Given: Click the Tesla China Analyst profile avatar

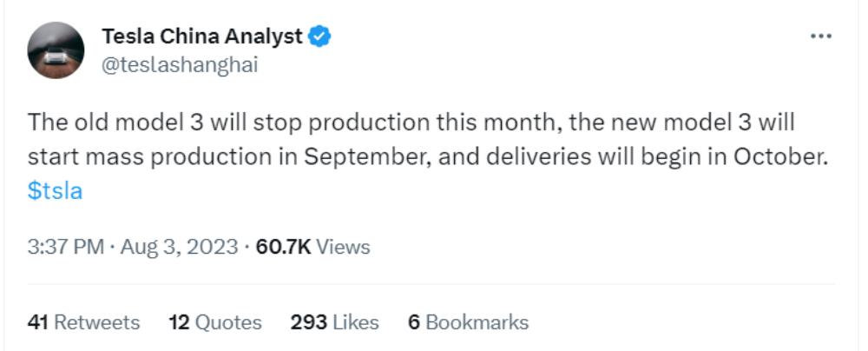Looking at the screenshot, I should [x=56, y=50].
